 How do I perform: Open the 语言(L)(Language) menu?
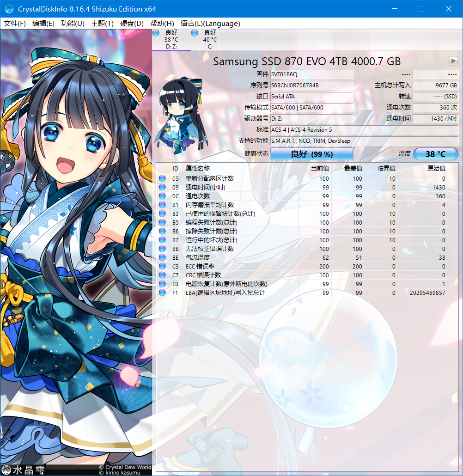pyautogui.click(x=210, y=24)
